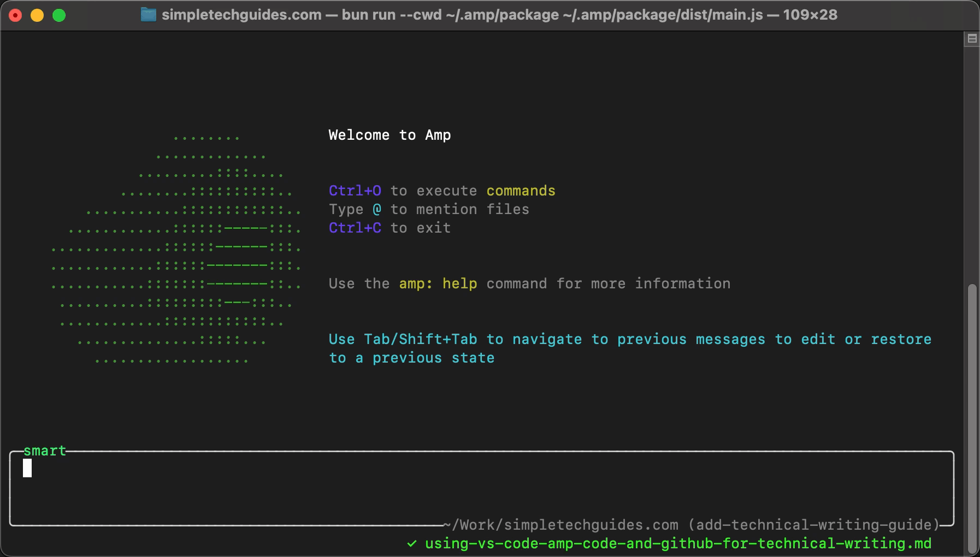980x557 pixels.
Task: Click the 'smart' mode label on prompt box
Action: tap(45, 451)
